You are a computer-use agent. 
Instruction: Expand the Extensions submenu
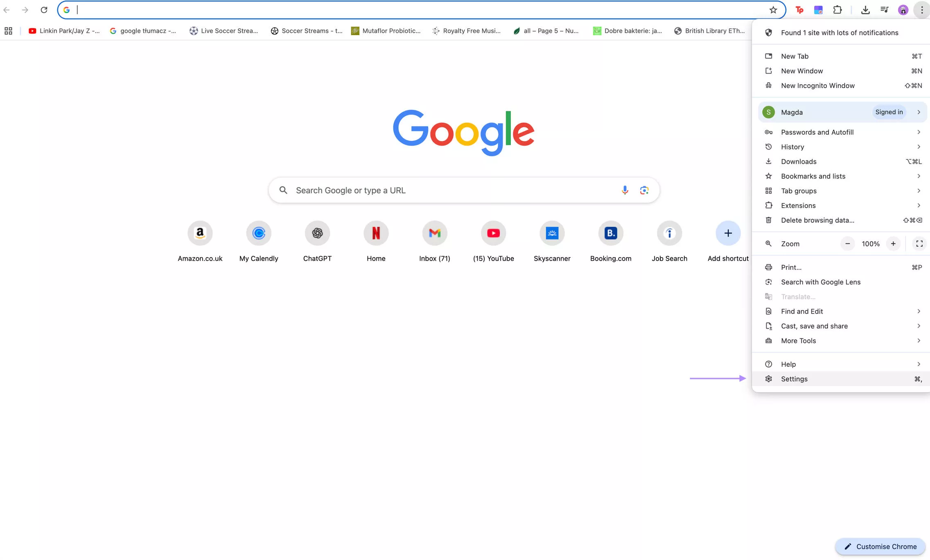842,205
